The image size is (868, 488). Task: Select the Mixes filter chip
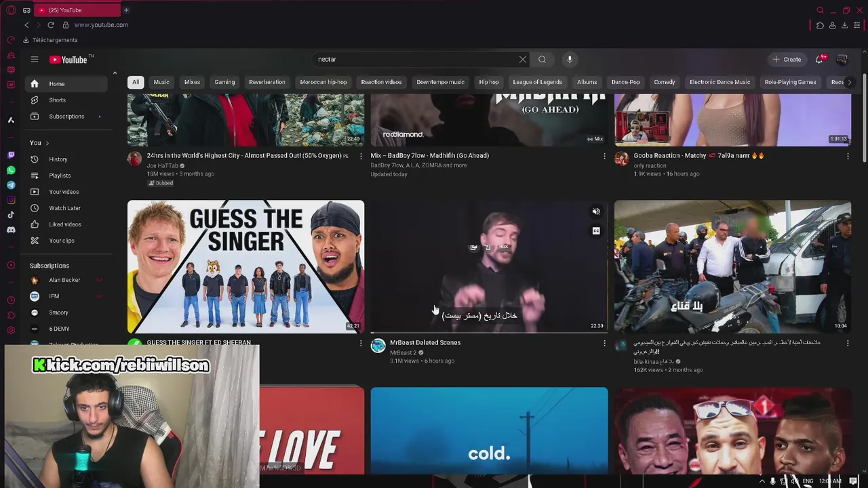(192, 82)
